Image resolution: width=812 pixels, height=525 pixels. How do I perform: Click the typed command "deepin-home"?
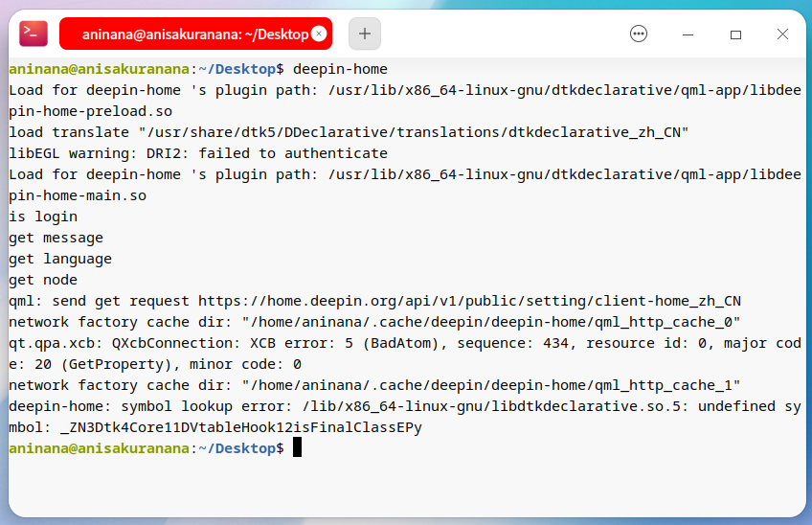point(340,69)
